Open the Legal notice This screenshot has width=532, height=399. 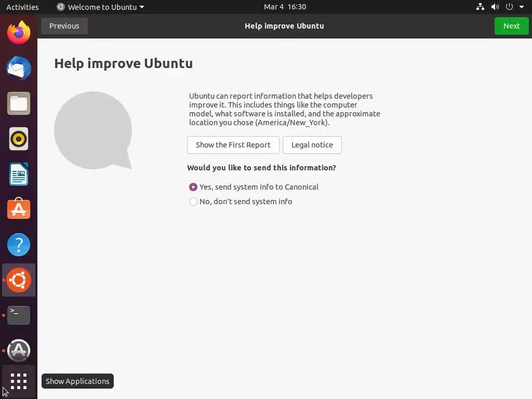pyautogui.click(x=312, y=145)
